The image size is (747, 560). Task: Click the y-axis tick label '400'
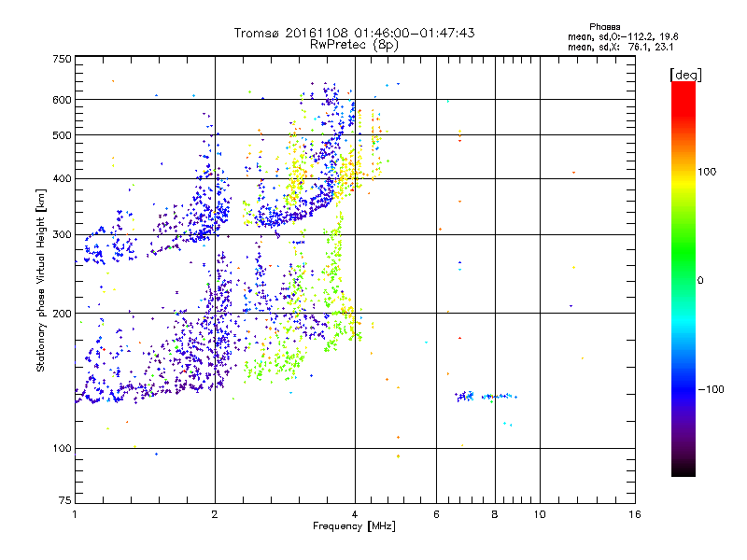click(x=62, y=179)
